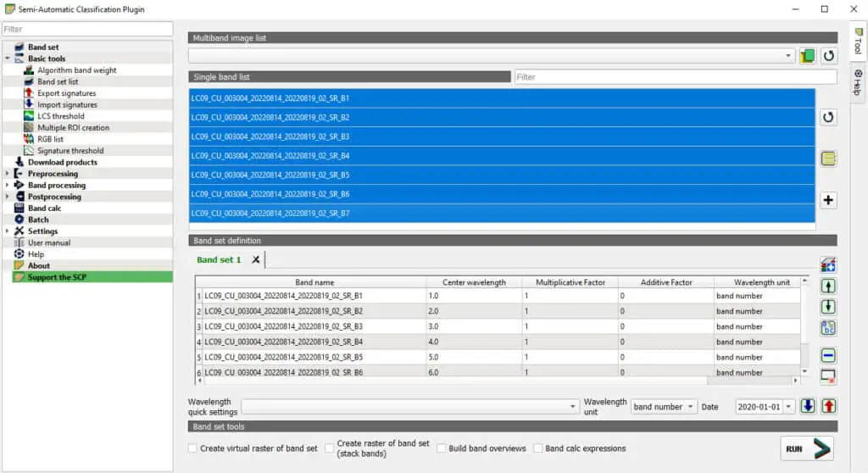Click the RUN button
The width and height of the screenshot is (868, 473).
pos(807,448)
